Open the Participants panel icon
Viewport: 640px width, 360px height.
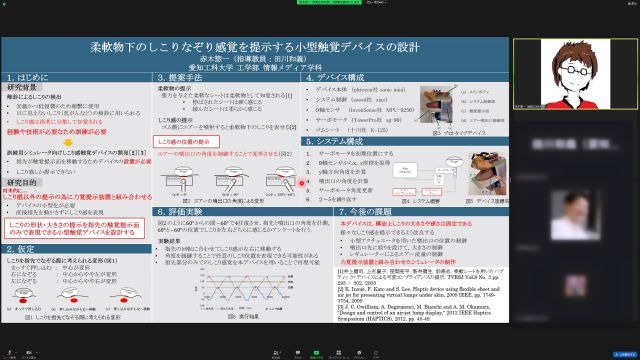(277, 353)
